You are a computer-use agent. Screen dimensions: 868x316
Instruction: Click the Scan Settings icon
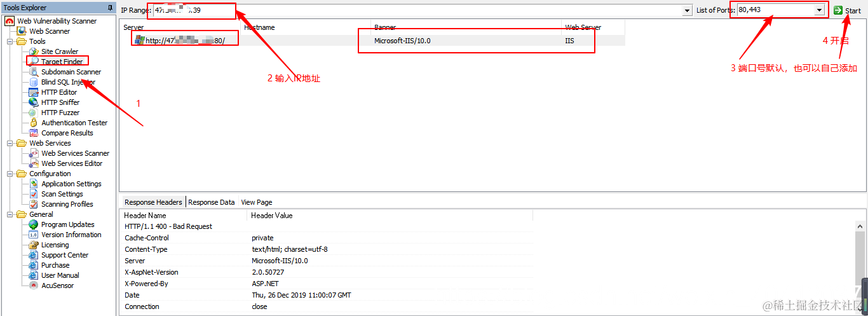coord(34,194)
